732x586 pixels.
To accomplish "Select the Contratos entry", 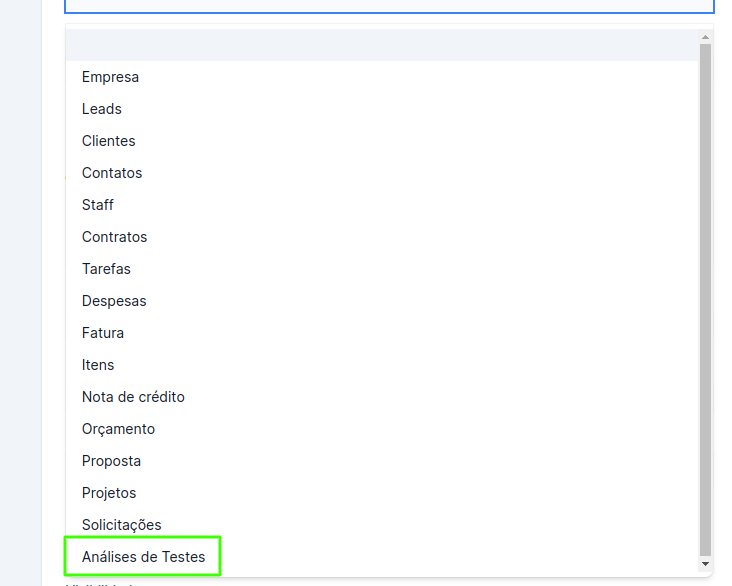I will pos(115,237).
